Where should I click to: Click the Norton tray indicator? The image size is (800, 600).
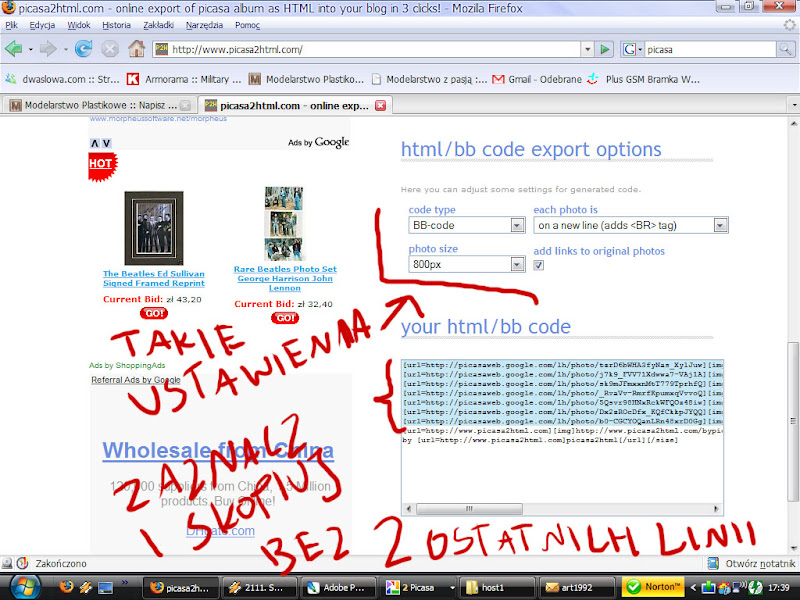click(654, 587)
